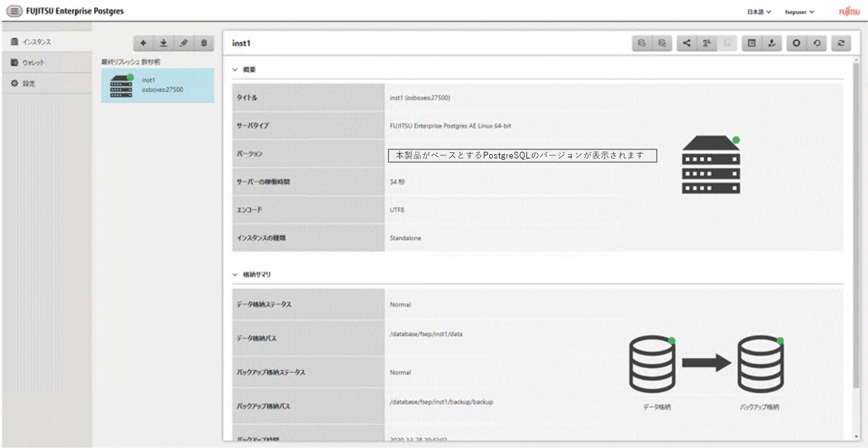Click the inst1 heading above the details panel

point(241,44)
